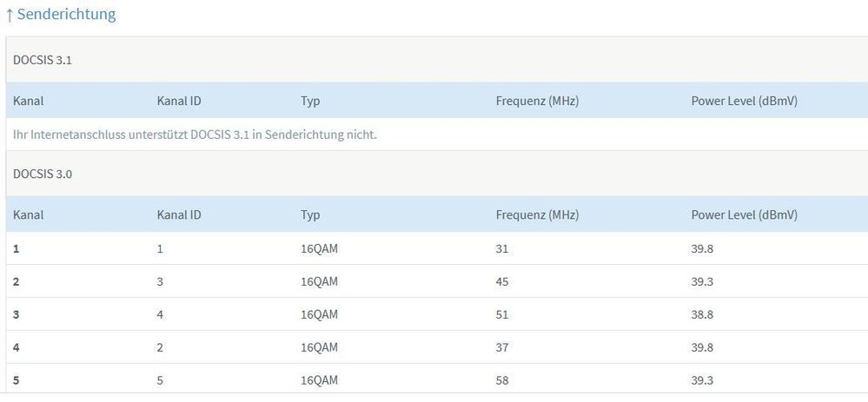Click Kanal header in DOCSIS 3.0 table

point(28,214)
